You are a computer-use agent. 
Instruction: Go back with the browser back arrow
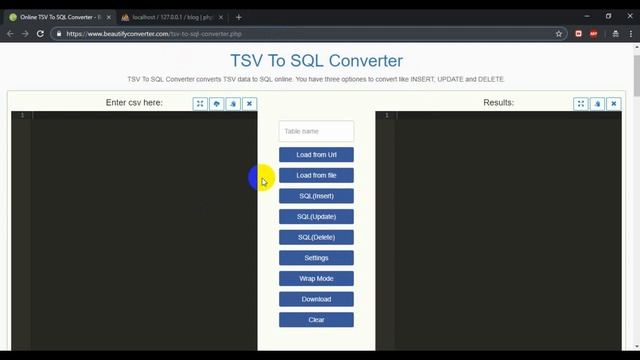point(10,34)
